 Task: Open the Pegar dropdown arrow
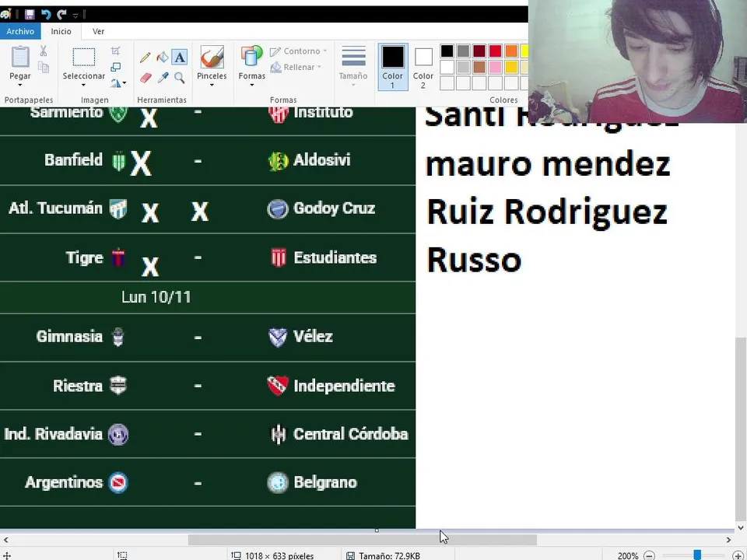[20, 86]
